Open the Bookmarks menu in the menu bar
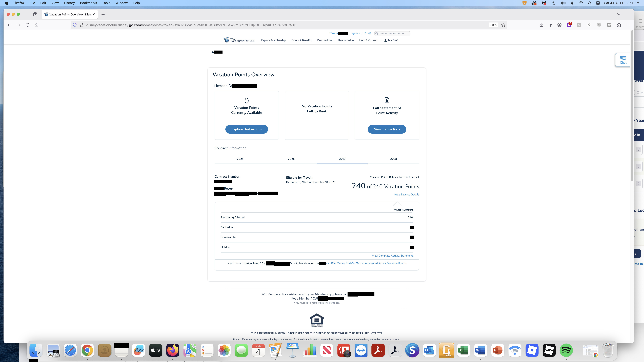The image size is (644, 362). [88, 3]
